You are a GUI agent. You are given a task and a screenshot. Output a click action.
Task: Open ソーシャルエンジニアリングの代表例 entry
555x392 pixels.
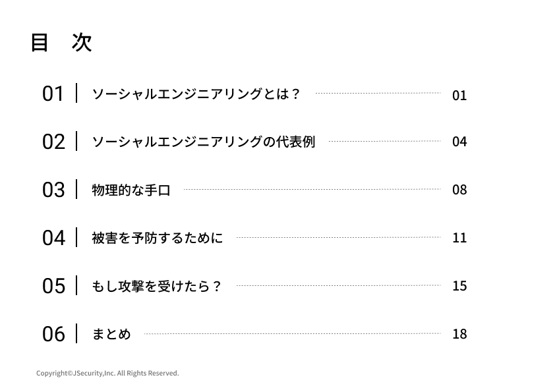(x=203, y=142)
